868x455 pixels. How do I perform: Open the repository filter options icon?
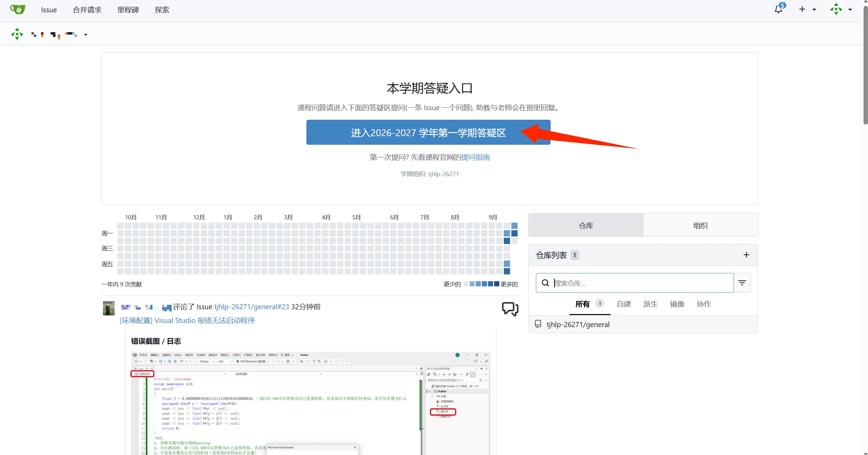[742, 283]
